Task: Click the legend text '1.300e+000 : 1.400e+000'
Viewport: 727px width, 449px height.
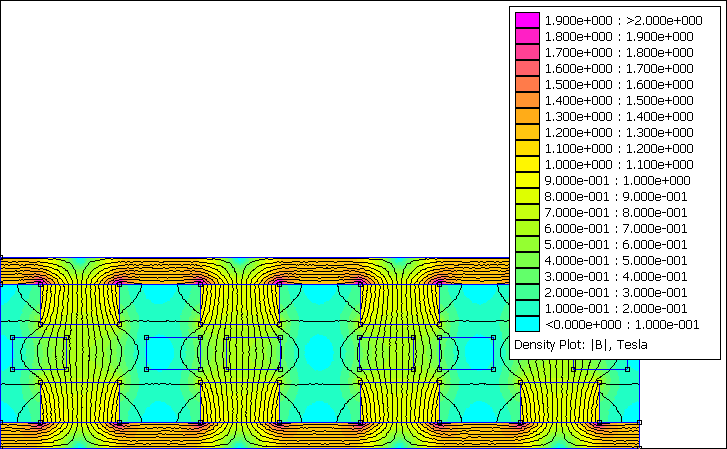Action: 619,116
